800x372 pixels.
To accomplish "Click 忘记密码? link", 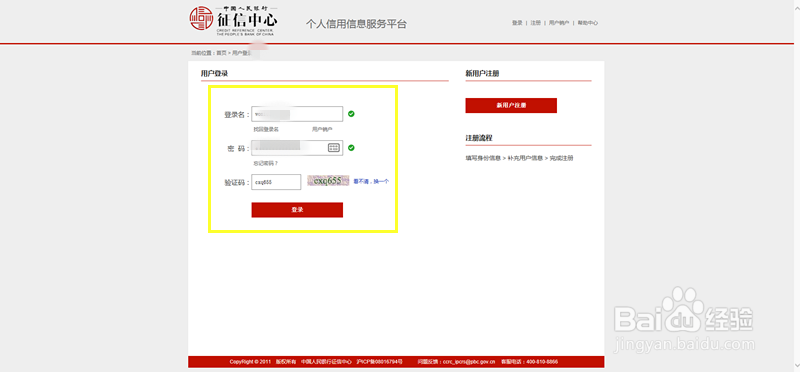I will tap(265, 163).
